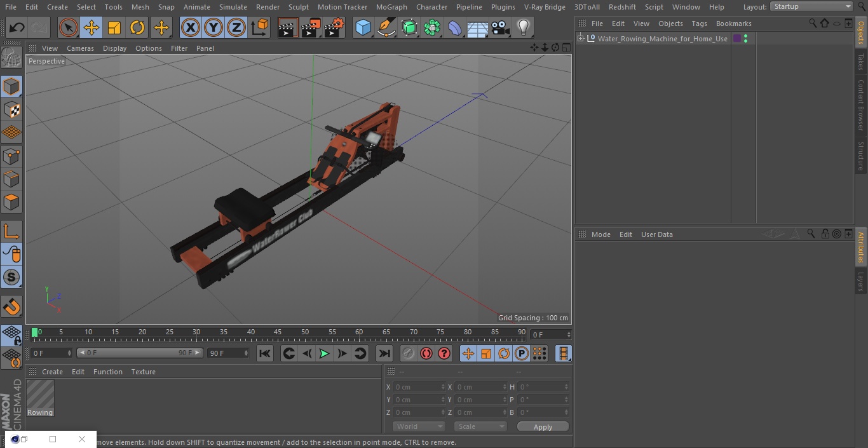The image size is (868, 448).
Task: Open keyframe help question icon
Action: [x=444, y=353]
